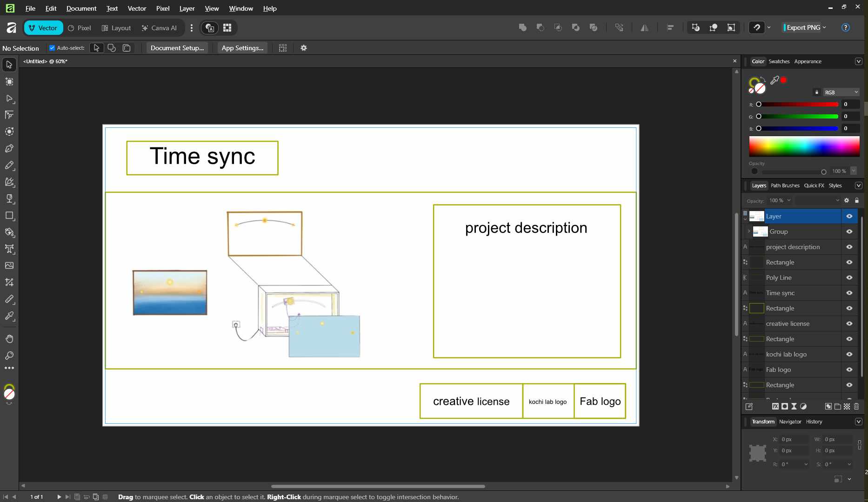Open the RGB color model dropdown
868x502 pixels.
pos(841,92)
